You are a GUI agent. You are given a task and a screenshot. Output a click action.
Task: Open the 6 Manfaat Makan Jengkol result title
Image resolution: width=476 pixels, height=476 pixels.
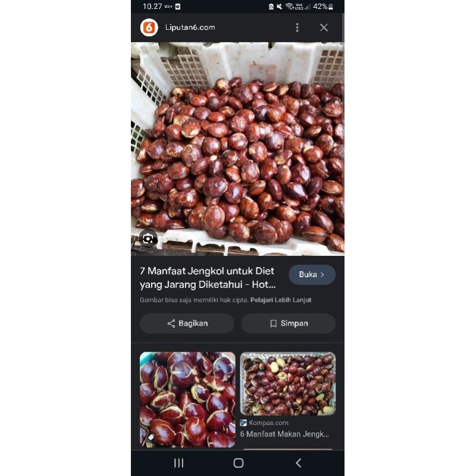click(x=285, y=434)
